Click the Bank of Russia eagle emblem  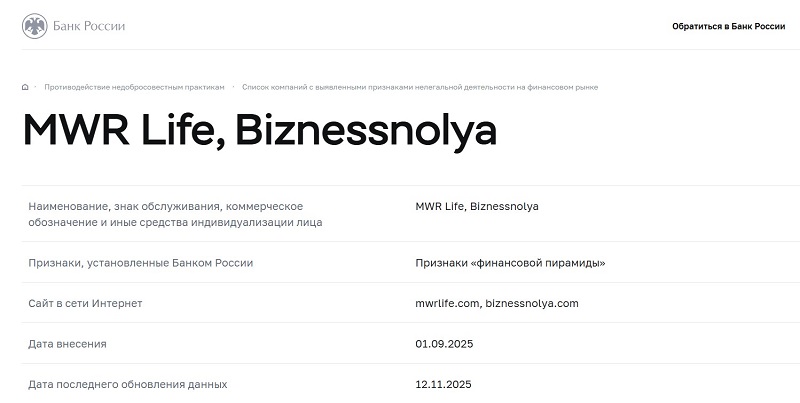pyautogui.click(x=35, y=26)
